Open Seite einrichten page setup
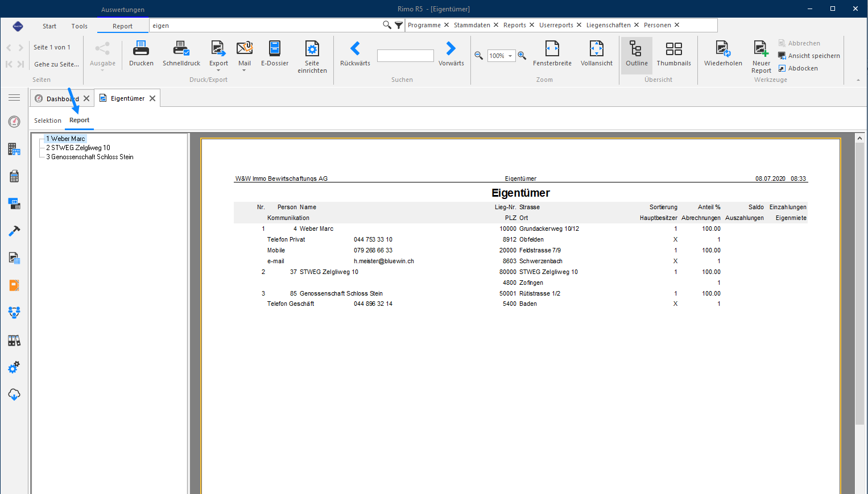 tap(312, 57)
